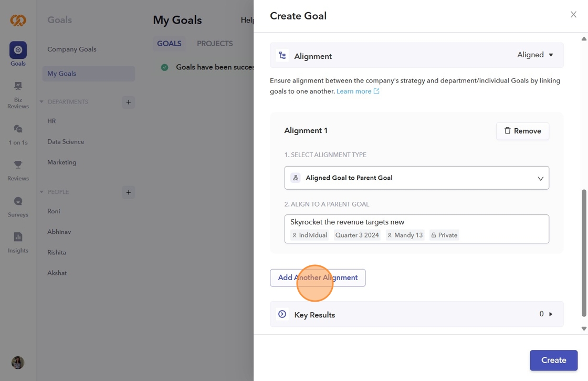The image size is (588, 381).
Task: Open the alignment type dropdown
Action: [416, 178]
